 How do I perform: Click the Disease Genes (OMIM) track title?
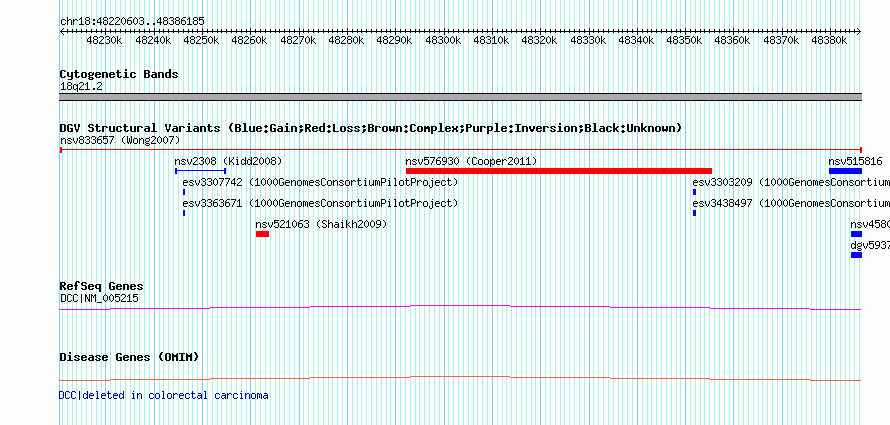click(129, 357)
